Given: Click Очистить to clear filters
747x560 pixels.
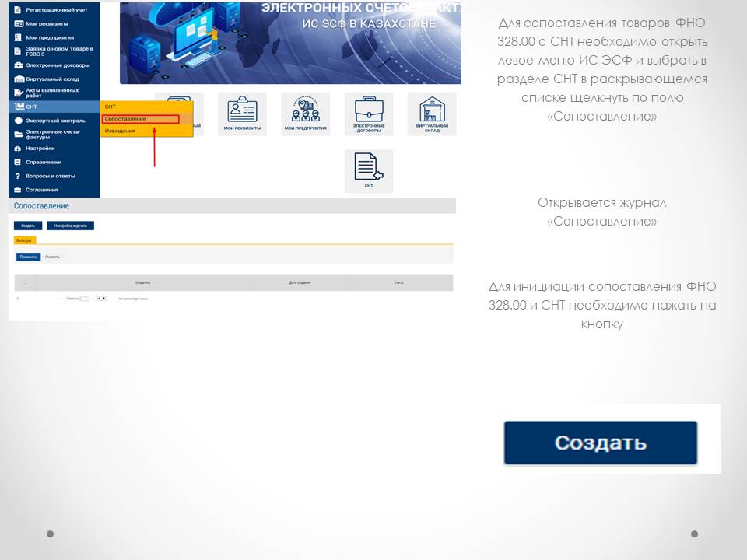Looking at the screenshot, I should point(52,257).
